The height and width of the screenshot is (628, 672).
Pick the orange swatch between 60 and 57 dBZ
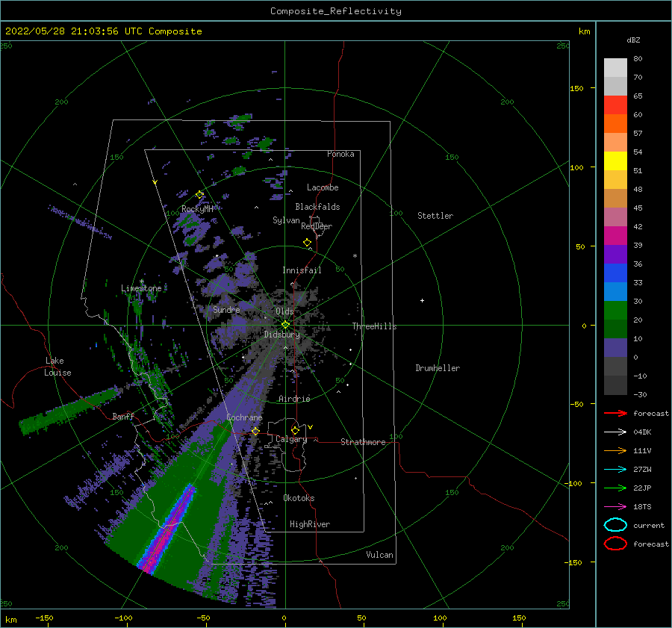[615, 124]
